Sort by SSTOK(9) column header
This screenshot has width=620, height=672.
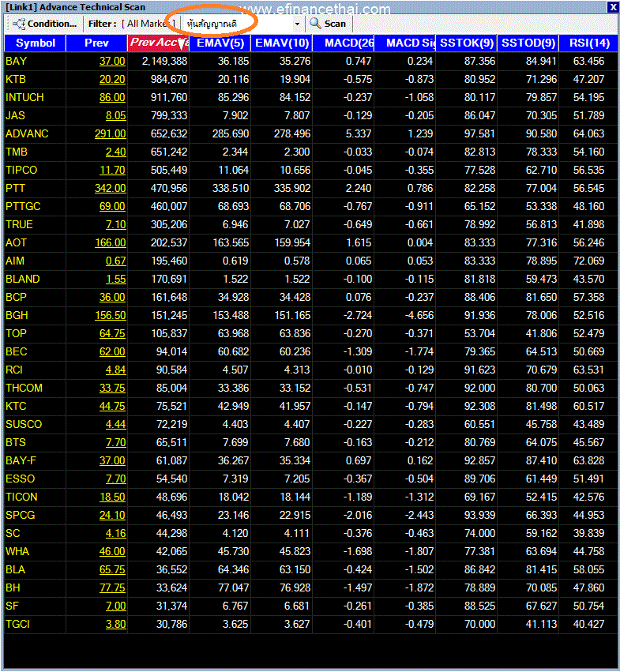click(x=467, y=43)
